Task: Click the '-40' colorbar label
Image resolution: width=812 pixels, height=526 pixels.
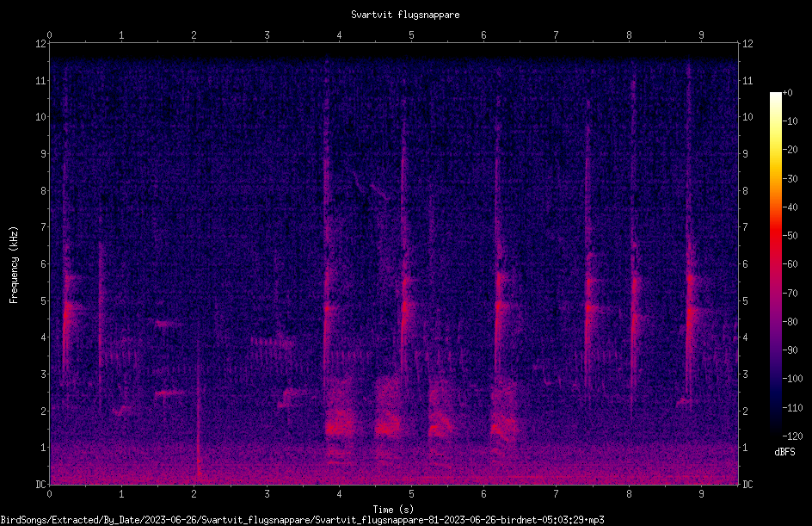Action: tap(790, 207)
